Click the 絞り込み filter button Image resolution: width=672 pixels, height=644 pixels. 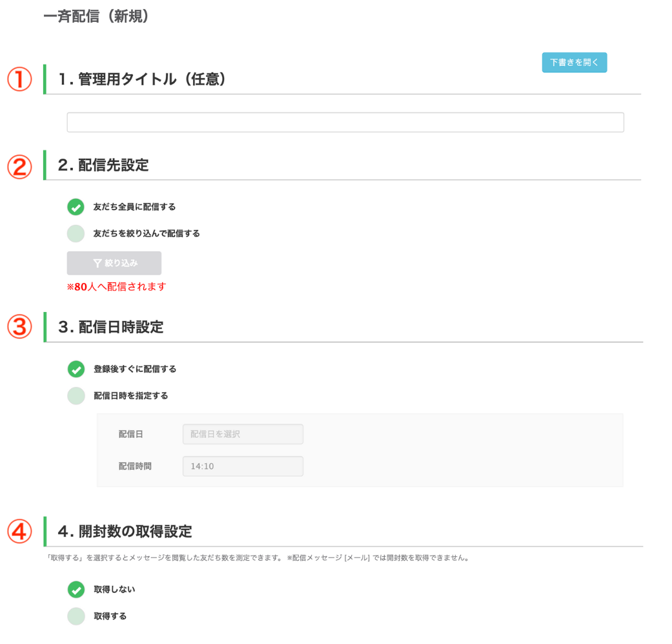coord(114,264)
